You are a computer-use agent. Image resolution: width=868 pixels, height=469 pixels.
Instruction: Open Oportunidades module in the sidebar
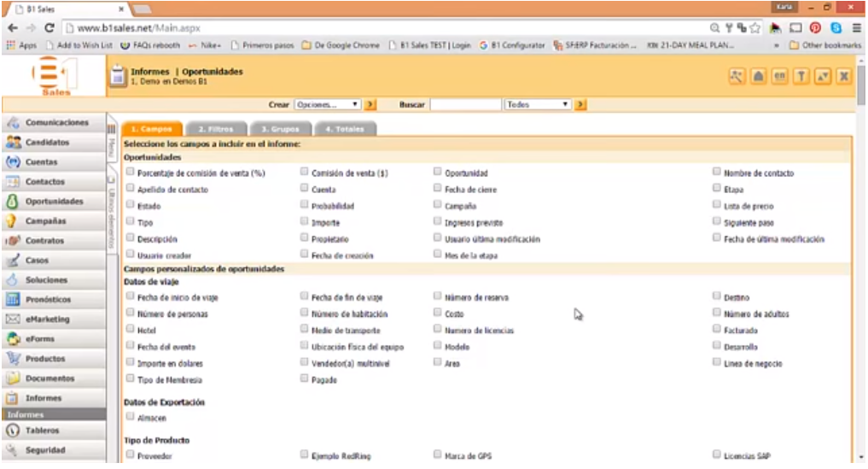pos(53,202)
